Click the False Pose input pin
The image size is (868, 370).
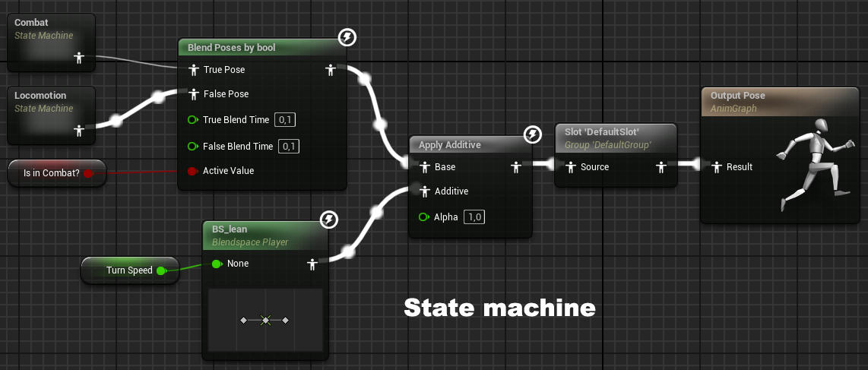pyautogui.click(x=192, y=94)
